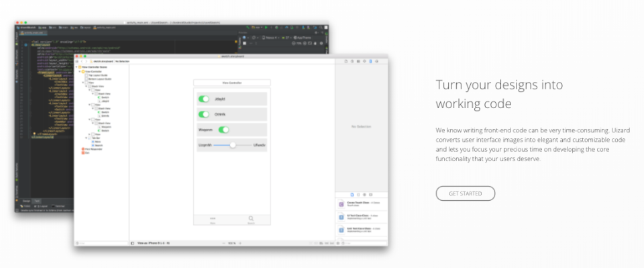Open the File inspector tab in Xcode
Viewport: 644px width, 268px height.
coord(346,61)
